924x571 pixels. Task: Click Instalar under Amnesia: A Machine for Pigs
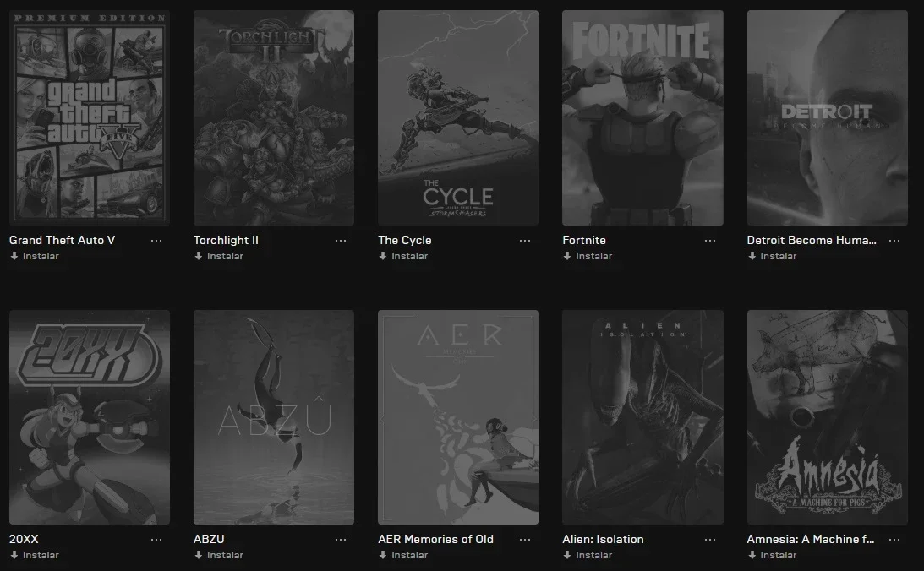point(773,555)
